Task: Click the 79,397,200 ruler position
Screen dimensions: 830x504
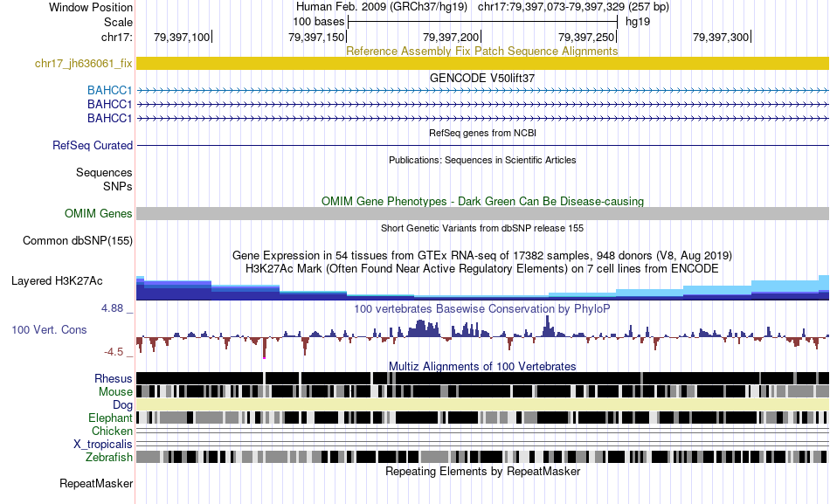Action: (452, 37)
